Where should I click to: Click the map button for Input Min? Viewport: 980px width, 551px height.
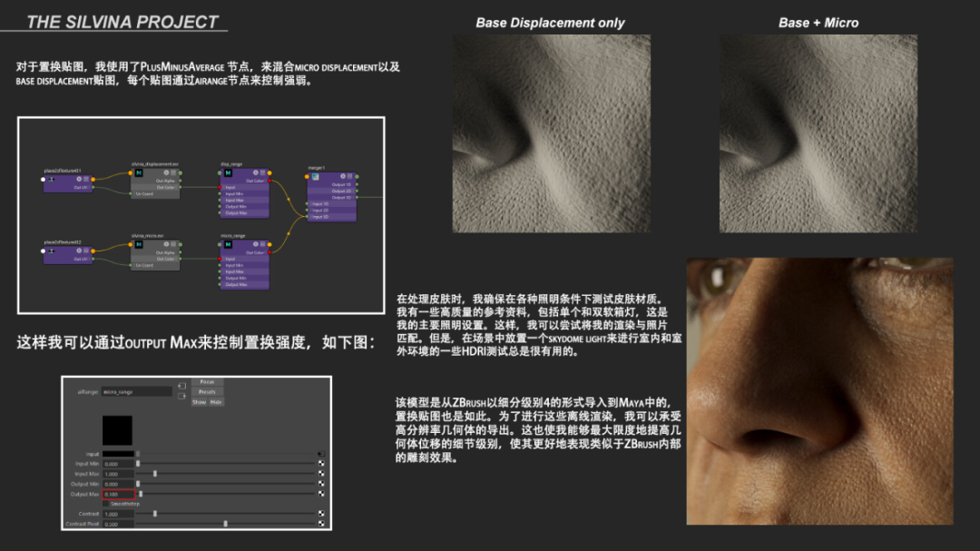coord(321,464)
